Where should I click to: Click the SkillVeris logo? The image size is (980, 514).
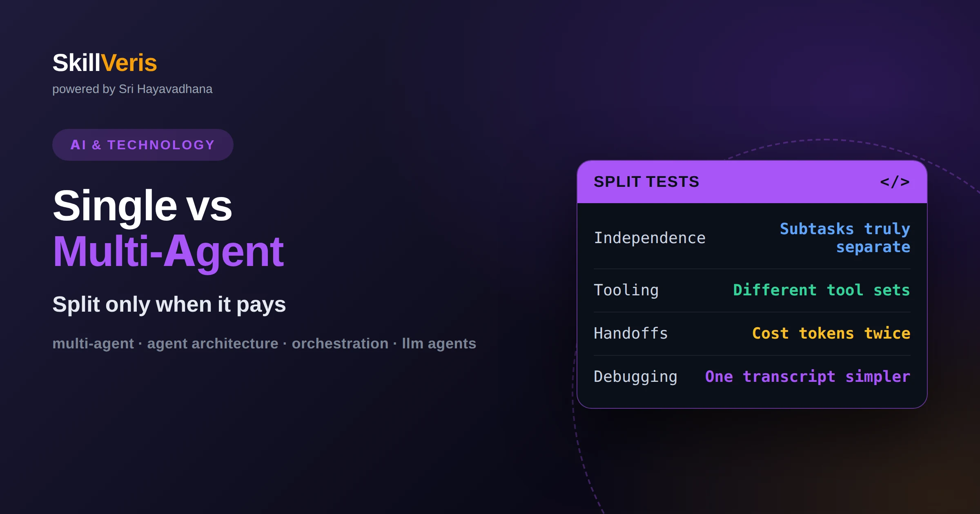point(105,63)
